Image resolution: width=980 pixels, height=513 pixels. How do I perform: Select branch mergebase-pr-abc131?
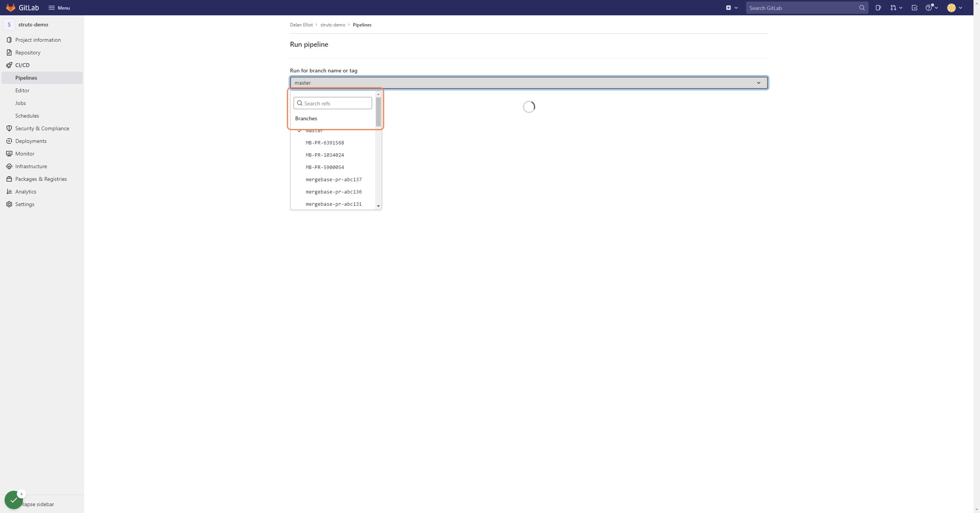[x=333, y=204]
